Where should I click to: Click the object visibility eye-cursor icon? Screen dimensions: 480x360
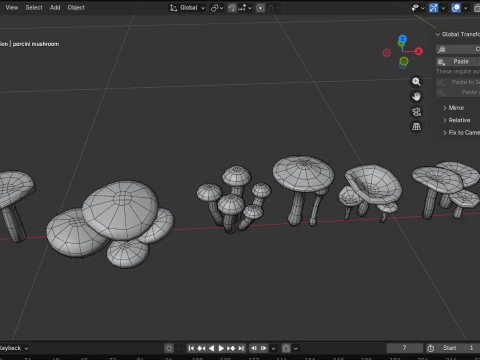coord(415,8)
